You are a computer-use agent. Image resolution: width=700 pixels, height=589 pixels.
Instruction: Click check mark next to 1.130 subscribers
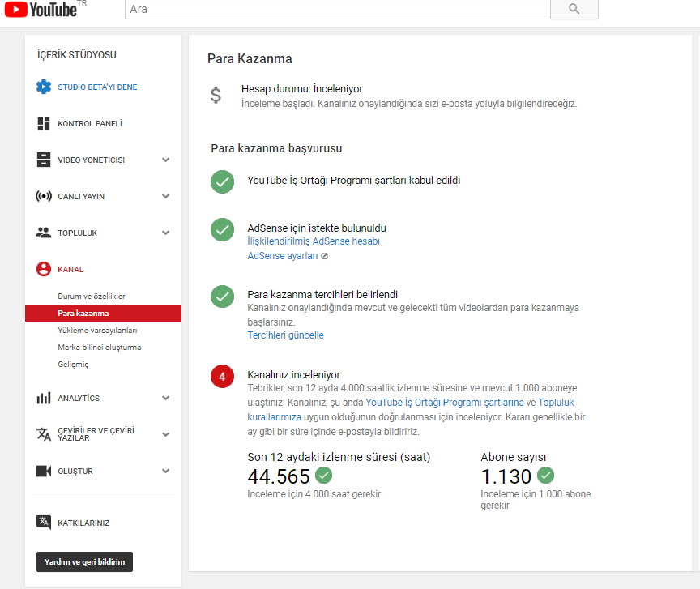pyautogui.click(x=545, y=475)
